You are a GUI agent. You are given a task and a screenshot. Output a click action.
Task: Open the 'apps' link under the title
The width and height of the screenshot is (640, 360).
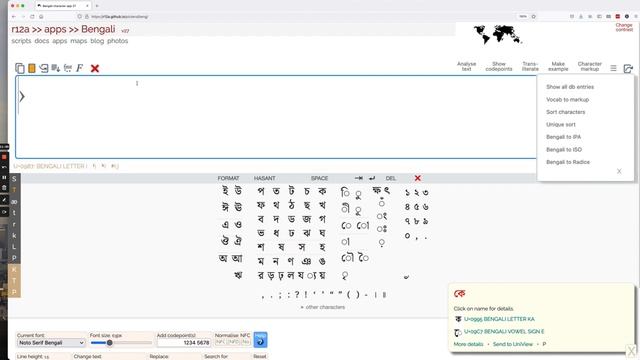60,41
